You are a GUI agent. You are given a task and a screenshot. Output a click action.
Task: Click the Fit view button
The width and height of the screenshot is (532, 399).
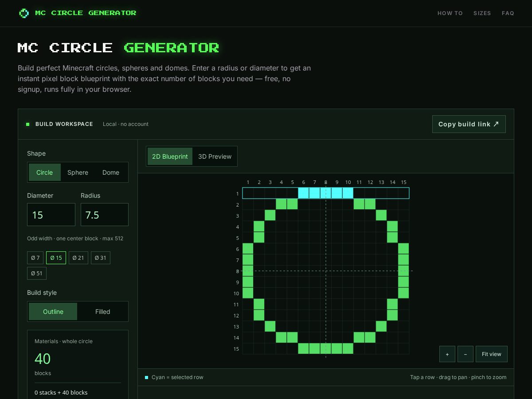coord(492,354)
